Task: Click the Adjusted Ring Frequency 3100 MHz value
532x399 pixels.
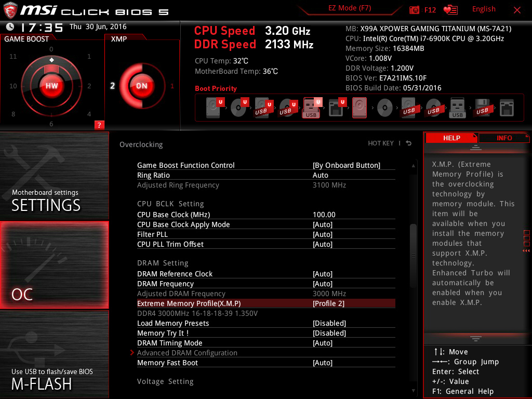Action: (x=329, y=185)
